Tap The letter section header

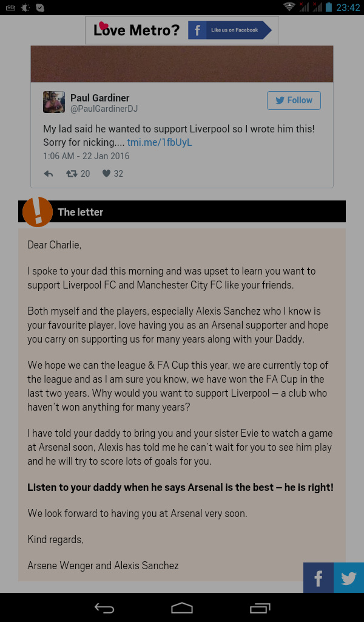[81, 212]
